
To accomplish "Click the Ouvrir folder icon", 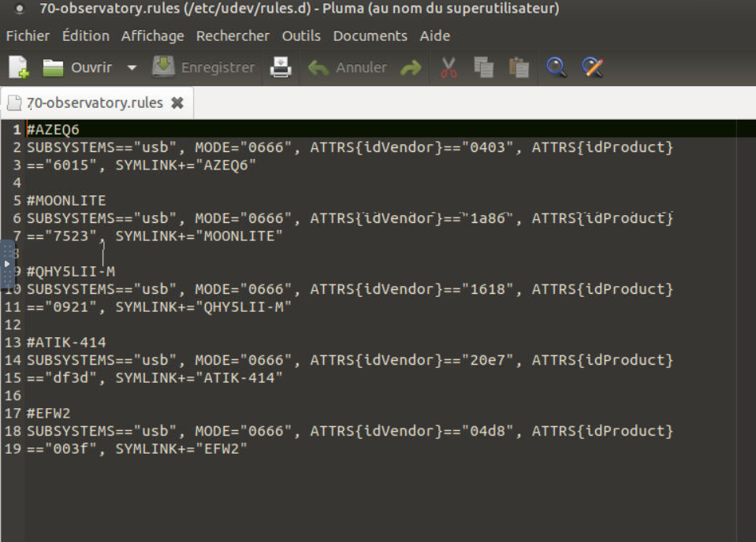I will pyautogui.click(x=53, y=68).
